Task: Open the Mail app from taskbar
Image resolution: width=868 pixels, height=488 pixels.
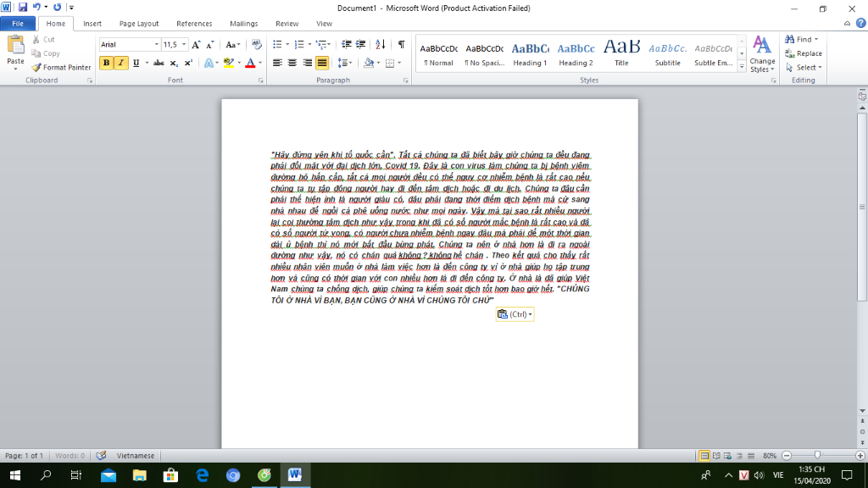Action: pyautogui.click(x=108, y=474)
